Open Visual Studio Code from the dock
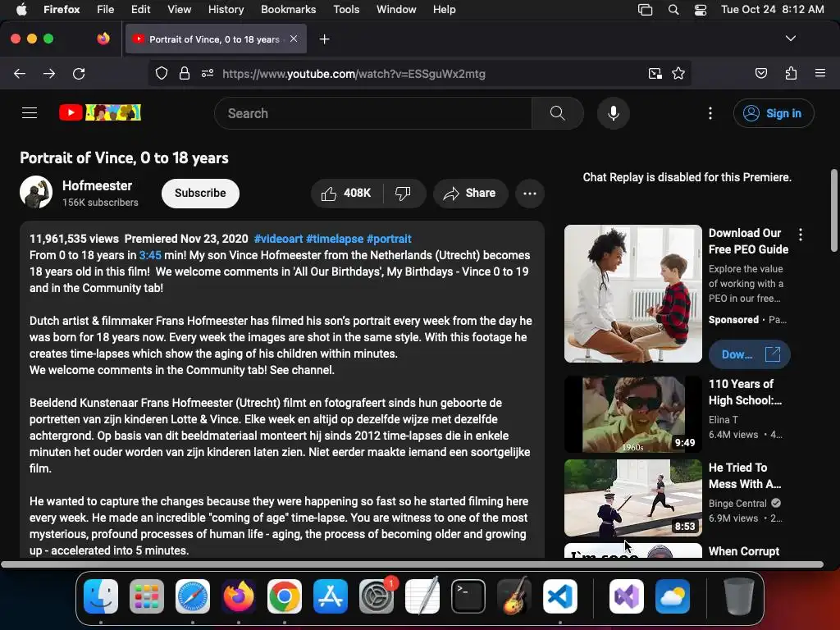840x630 pixels. [559, 596]
